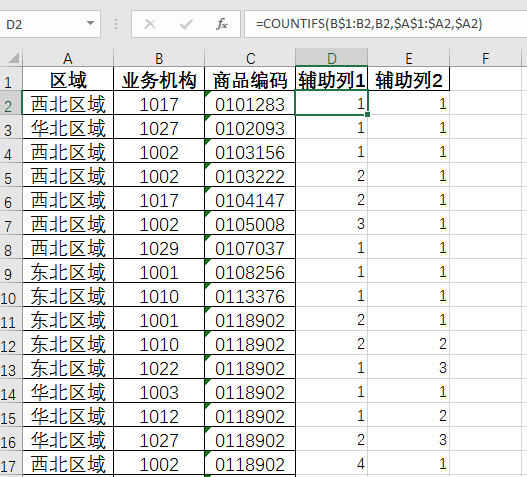
Task: Click cell E16 showing value 3
Action: tap(409, 440)
